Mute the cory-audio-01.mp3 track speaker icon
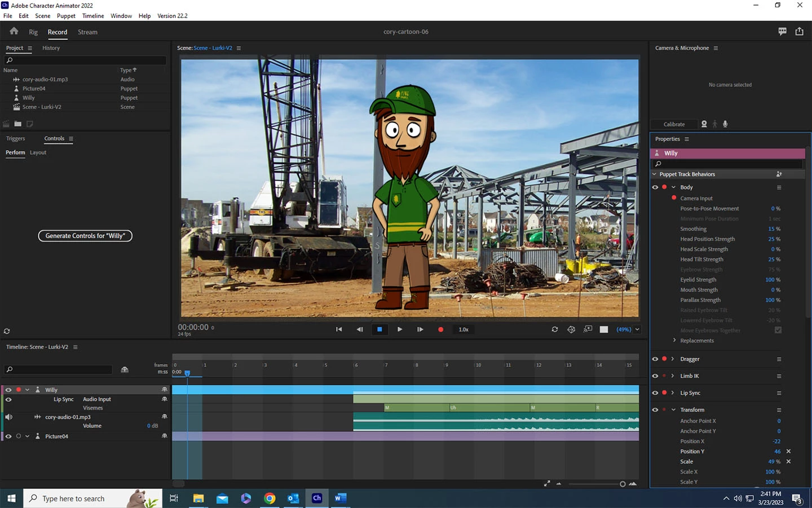 click(x=8, y=417)
